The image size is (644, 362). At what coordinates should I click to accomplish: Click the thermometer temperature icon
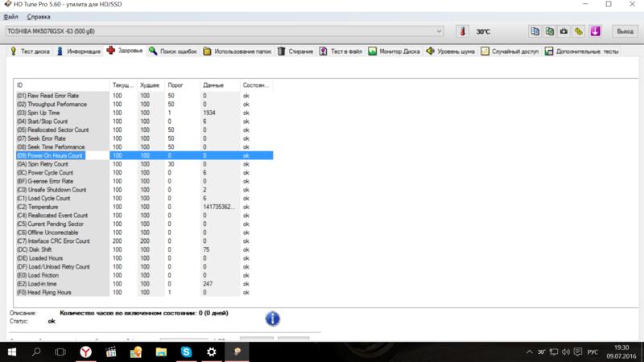click(462, 31)
